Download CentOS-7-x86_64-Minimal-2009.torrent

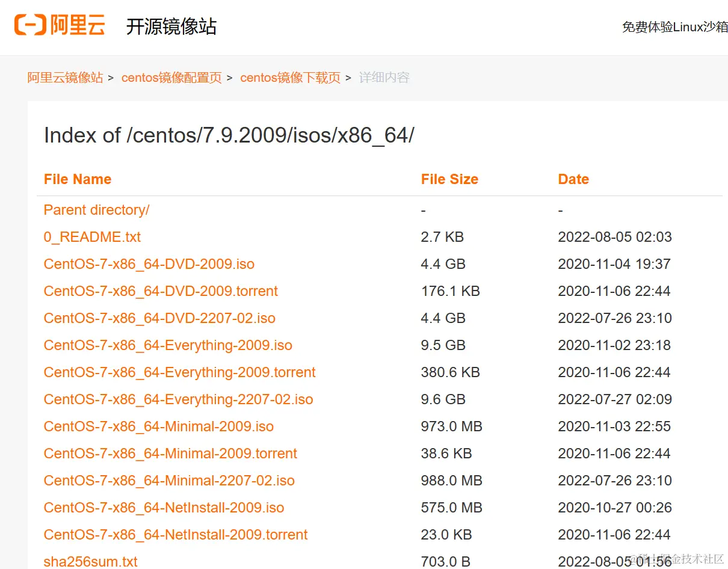171,454
